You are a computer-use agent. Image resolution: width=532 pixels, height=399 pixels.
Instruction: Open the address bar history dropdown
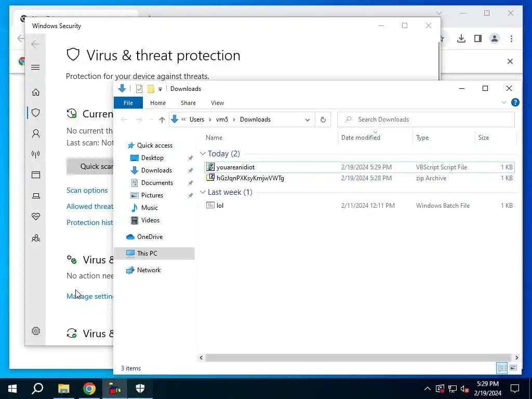308,120
